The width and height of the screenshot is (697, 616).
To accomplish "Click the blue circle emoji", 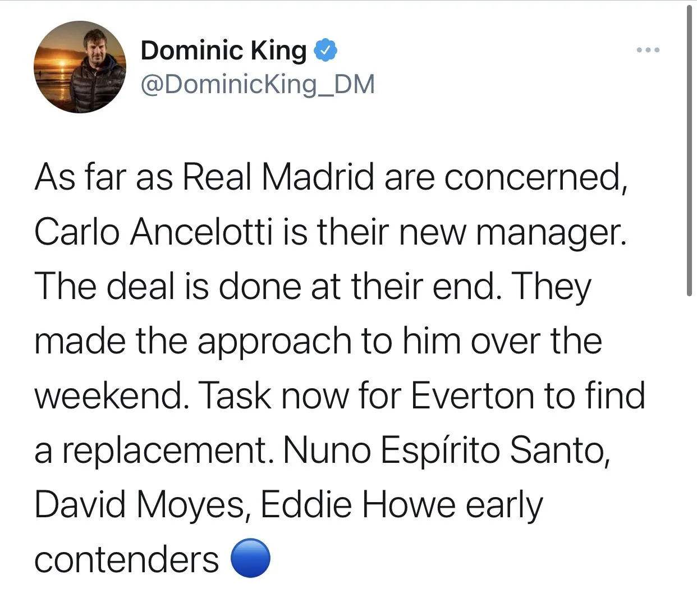I will click(251, 558).
